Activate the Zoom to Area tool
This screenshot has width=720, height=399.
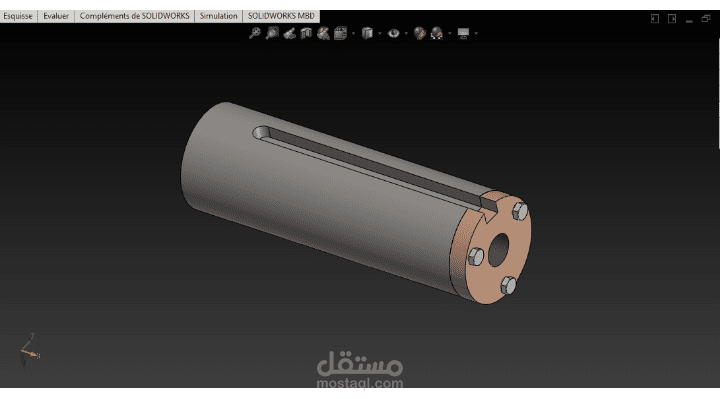click(x=272, y=33)
